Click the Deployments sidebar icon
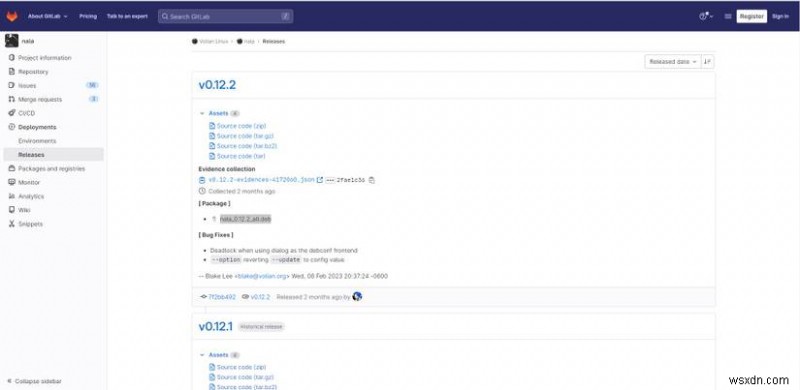The width and height of the screenshot is (800, 390). click(12, 127)
